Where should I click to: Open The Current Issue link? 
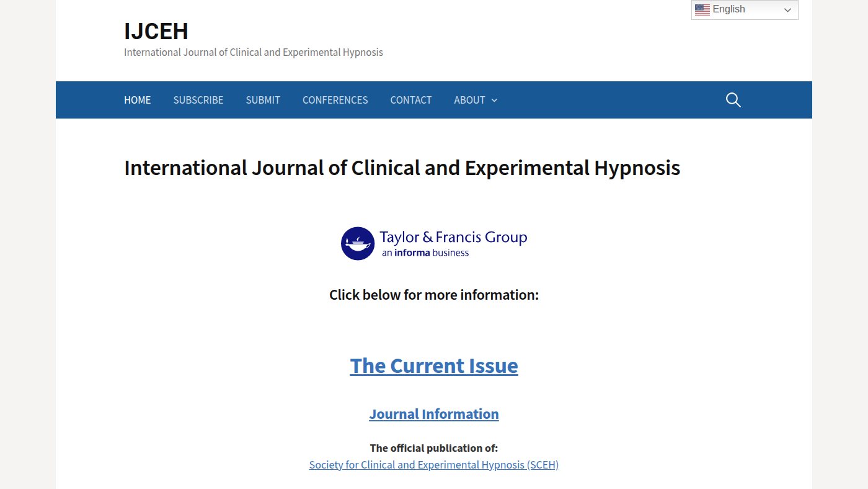pyautogui.click(x=434, y=366)
